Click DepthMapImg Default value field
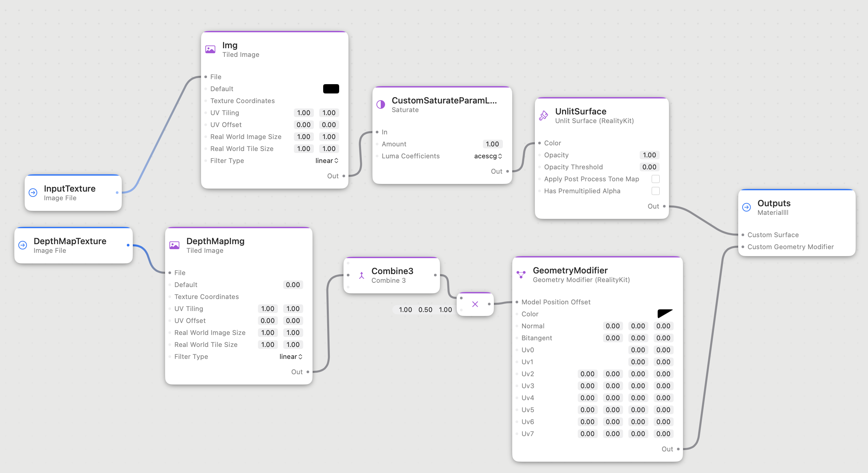The height and width of the screenshot is (473, 868). coord(293,284)
